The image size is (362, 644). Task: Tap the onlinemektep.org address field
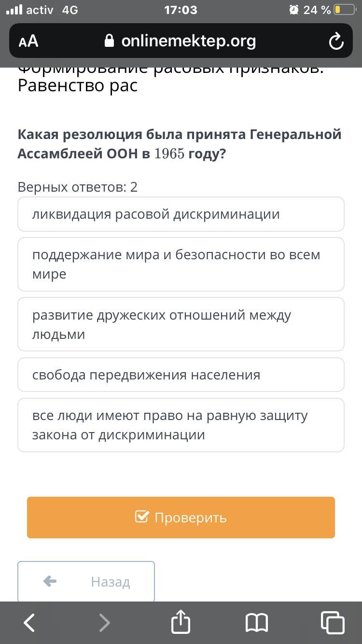pyautogui.click(x=188, y=41)
